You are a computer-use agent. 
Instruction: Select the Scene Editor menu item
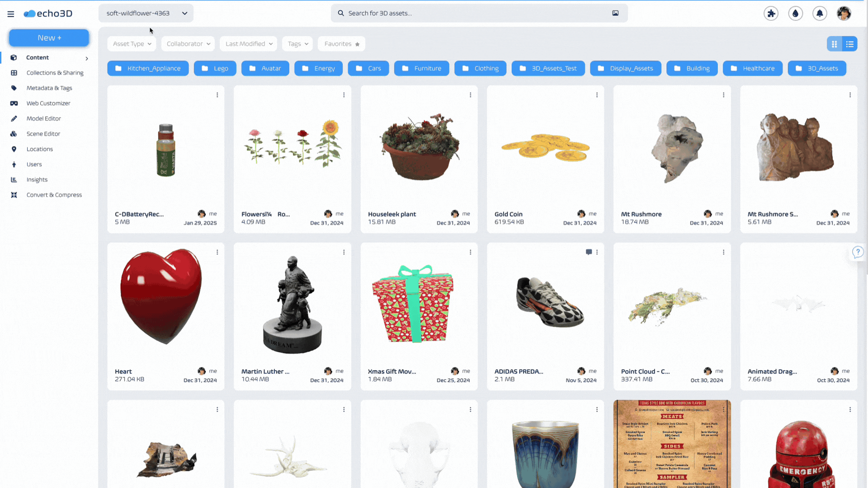click(x=43, y=133)
